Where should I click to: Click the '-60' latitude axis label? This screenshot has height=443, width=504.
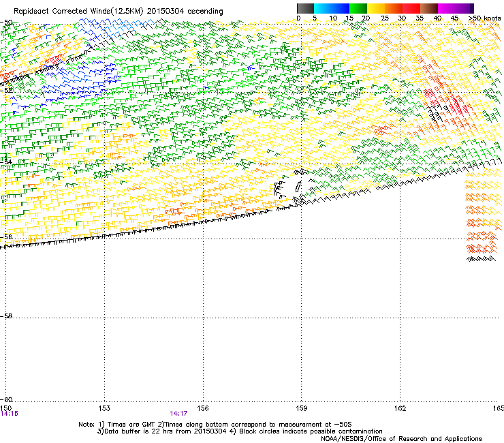coord(6,399)
